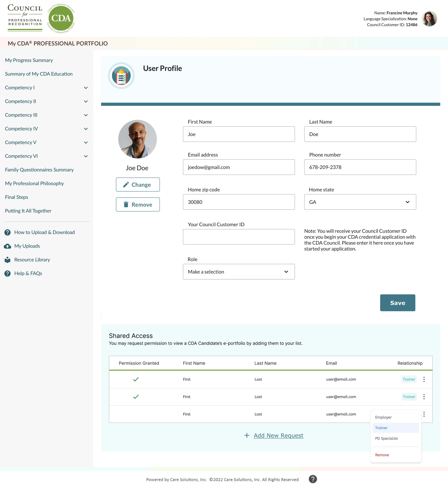The image size is (448, 487).
Task: Expand the Competency IV chevron
Action: (x=86, y=129)
